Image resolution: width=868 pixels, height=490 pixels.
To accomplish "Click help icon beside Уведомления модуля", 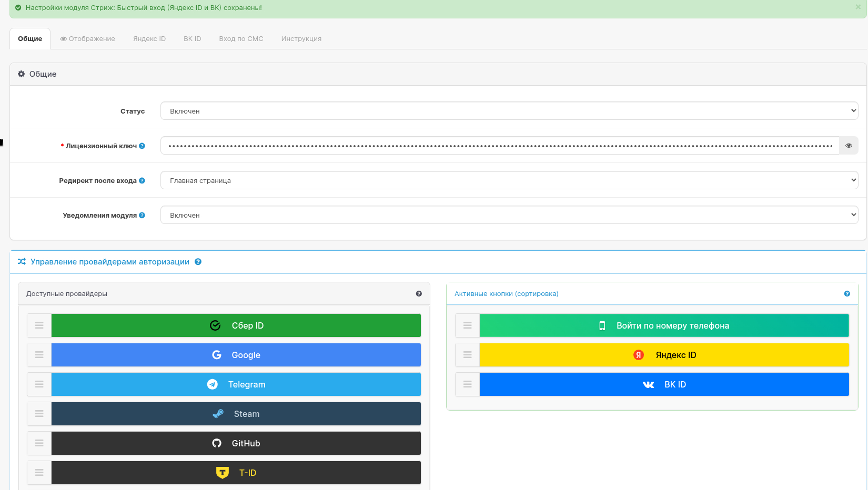I will [x=142, y=216].
